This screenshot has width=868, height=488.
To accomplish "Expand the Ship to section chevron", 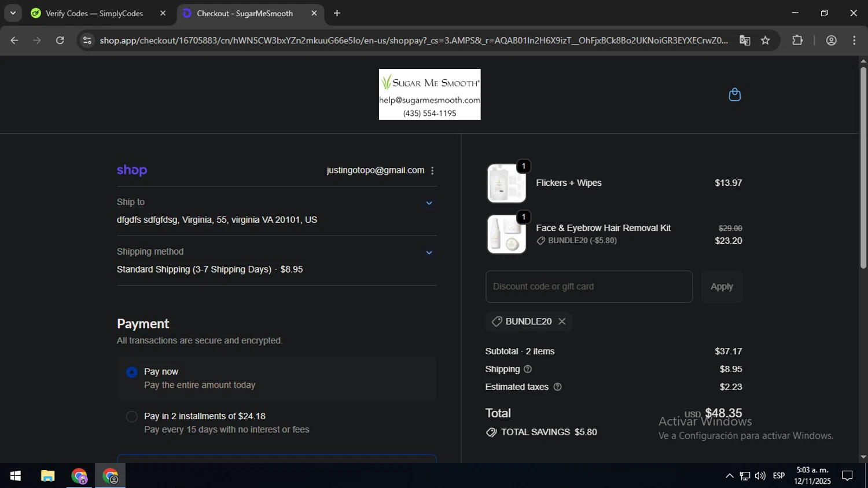I will tap(429, 203).
